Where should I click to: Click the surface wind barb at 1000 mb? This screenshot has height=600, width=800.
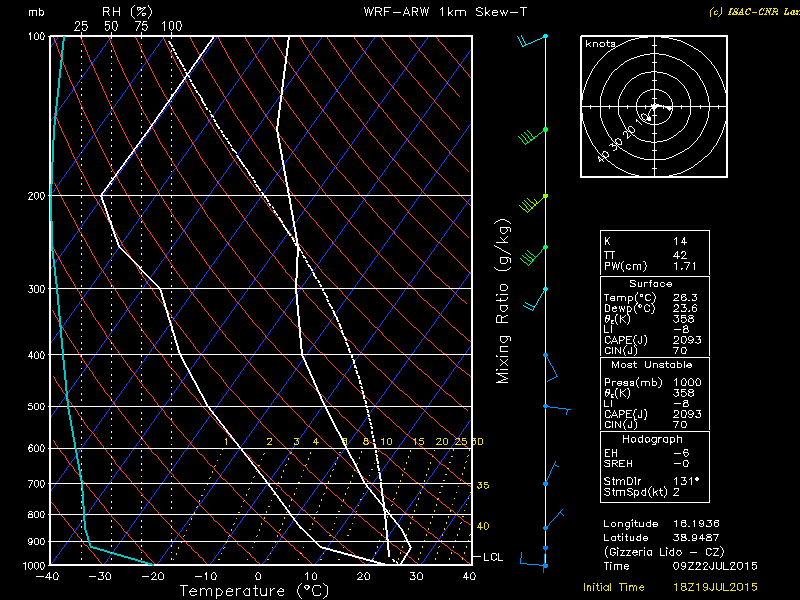(x=534, y=560)
